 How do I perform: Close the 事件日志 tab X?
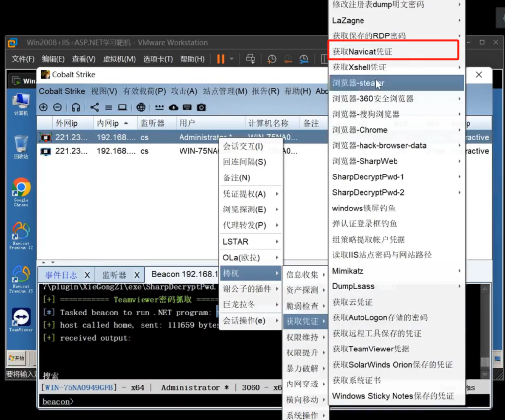tap(87, 275)
